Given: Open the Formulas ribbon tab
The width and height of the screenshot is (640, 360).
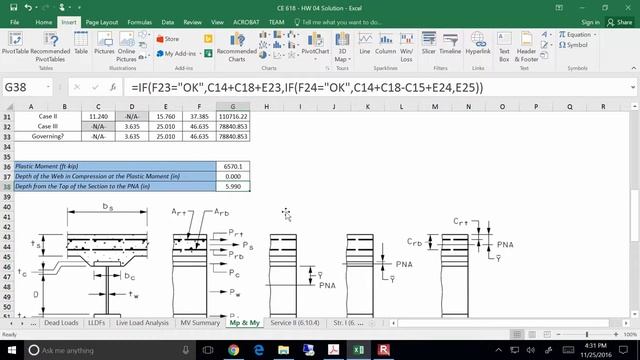Looking at the screenshot, I should click(140, 22).
